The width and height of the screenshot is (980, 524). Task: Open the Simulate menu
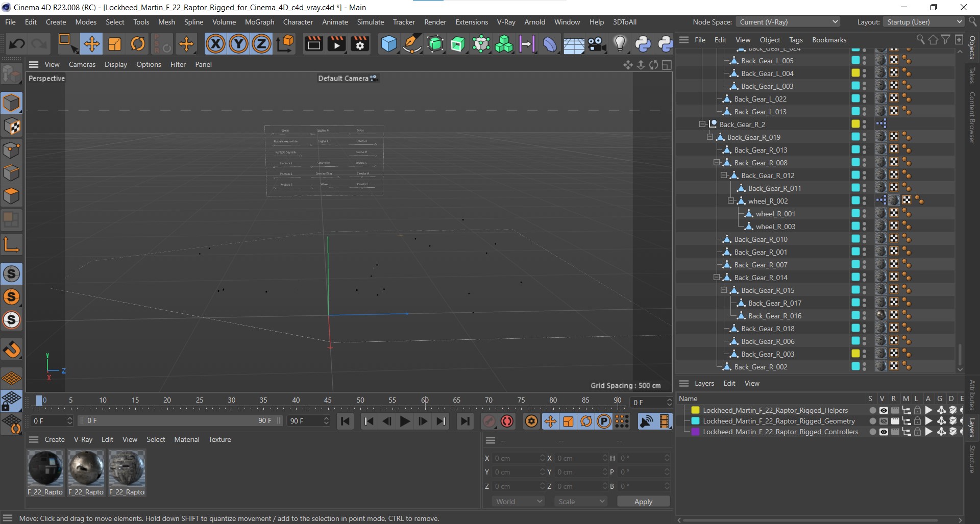(371, 22)
